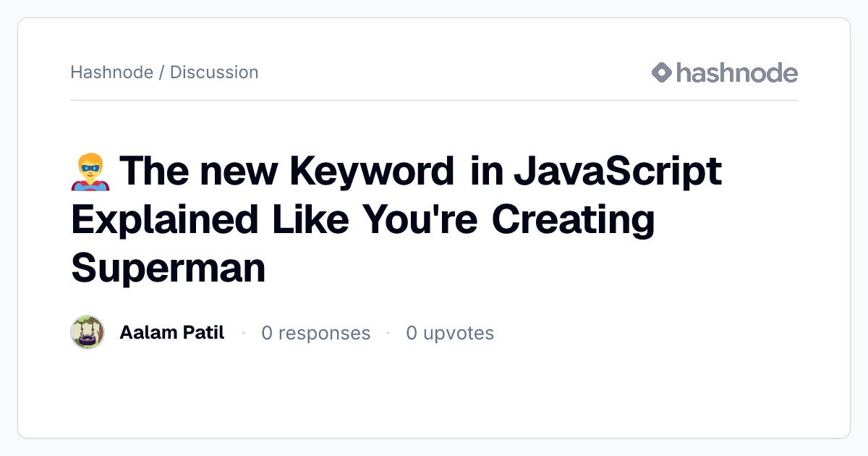This screenshot has height=456, width=868.
Task: Click the dot separator before "0 upvotes"
Action: coord(388,333)
